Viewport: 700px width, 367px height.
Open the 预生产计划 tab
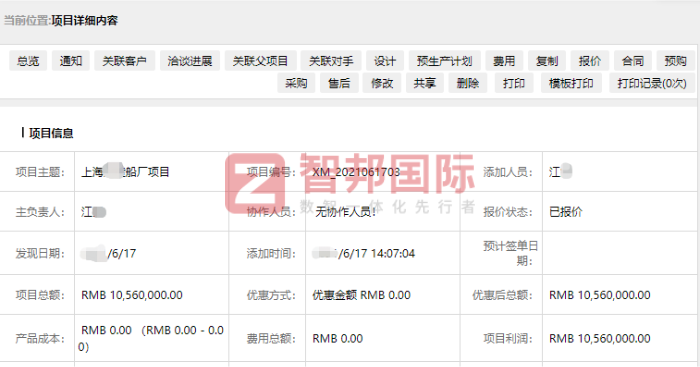click(444, 61)
